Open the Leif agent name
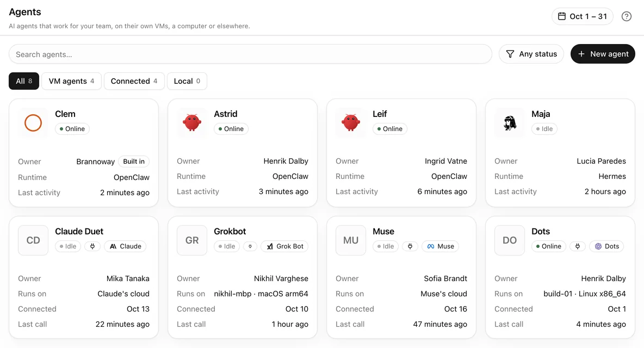644x348 pixels. [380, 114]
